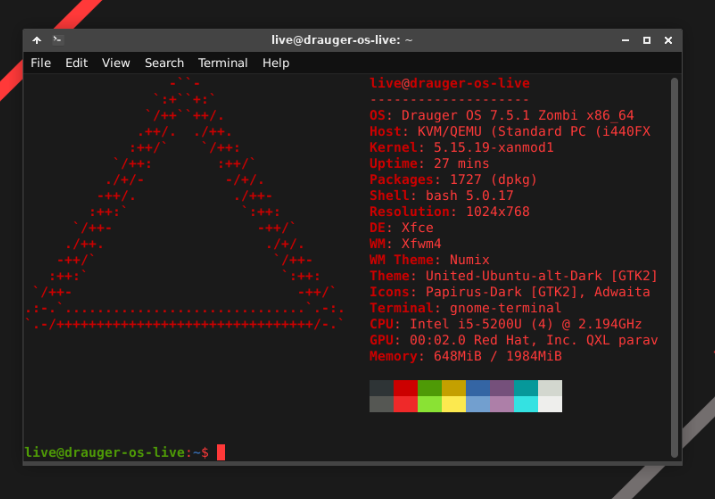
Task: Close the terminal window
Action: (669, 40)
